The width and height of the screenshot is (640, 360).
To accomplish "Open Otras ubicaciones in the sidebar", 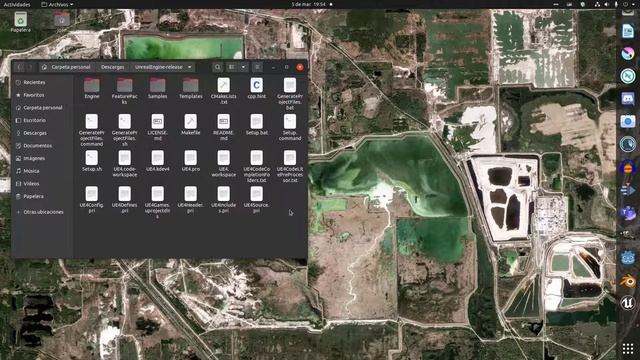I will 42,212.
